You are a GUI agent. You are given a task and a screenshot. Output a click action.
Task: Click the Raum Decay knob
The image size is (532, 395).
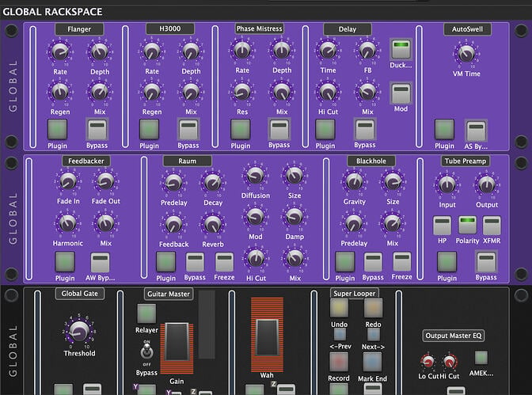213,183
